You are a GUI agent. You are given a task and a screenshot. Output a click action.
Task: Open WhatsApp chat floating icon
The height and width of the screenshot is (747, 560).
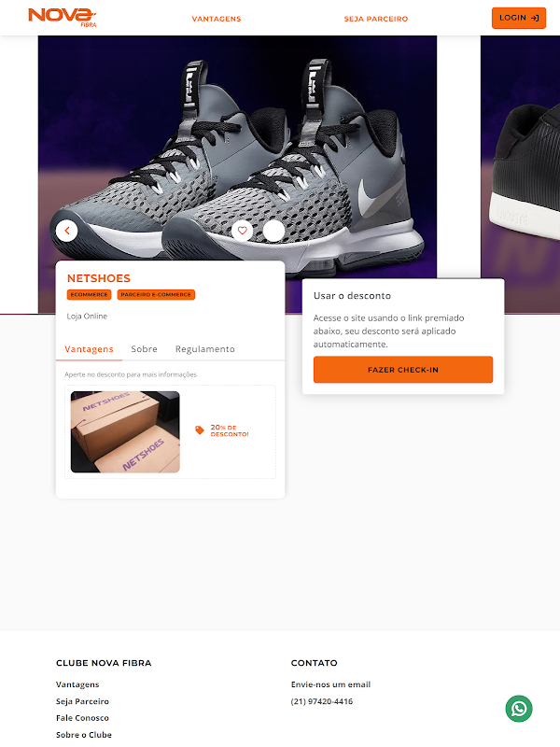(x=519, y=709)
